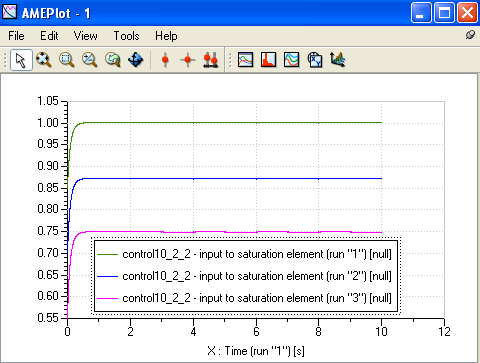Activate the zoom box magnifier tool
This screenshot has height=363, width=480.
pyautogui.click(x=67, y=60)
